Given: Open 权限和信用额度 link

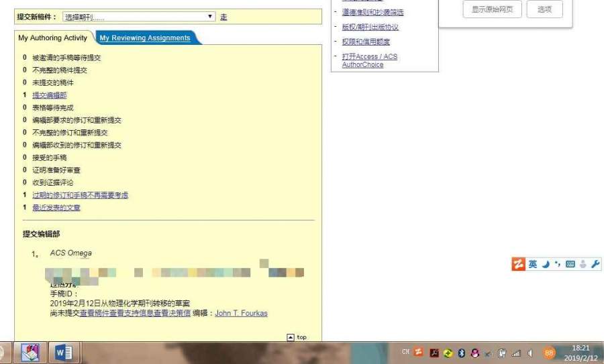Looking at the screenshot, I should [x=366, y=42].
